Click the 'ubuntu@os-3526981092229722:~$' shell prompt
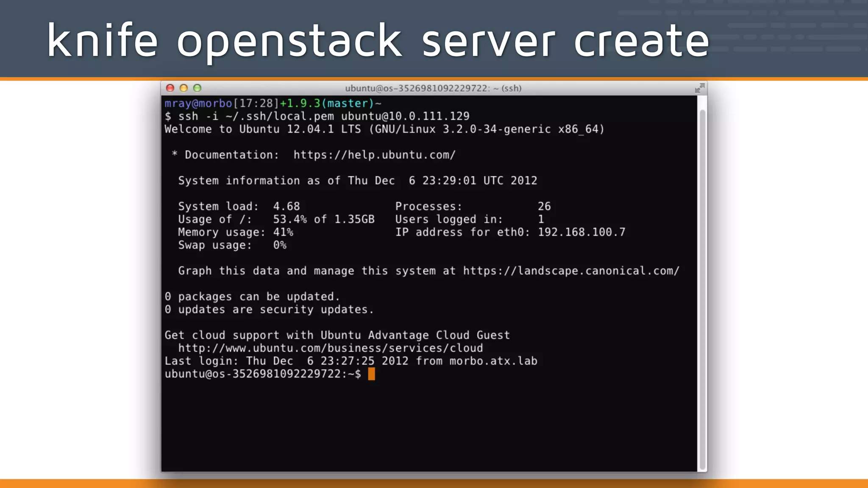Viewport: 868px width, 488px height. (x=263, y=374)
